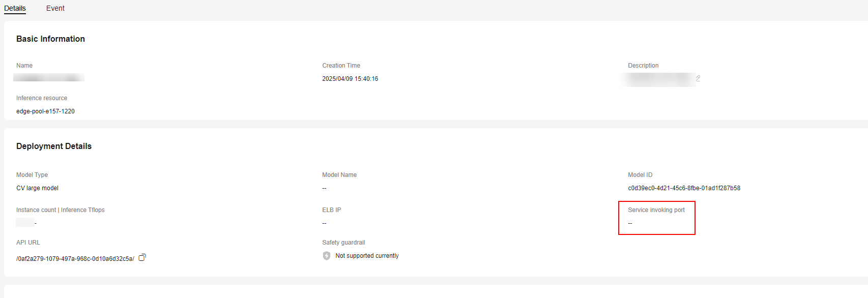Click the blurred Name value
This screenshot has width=868, height=298.
pos(49,78)
